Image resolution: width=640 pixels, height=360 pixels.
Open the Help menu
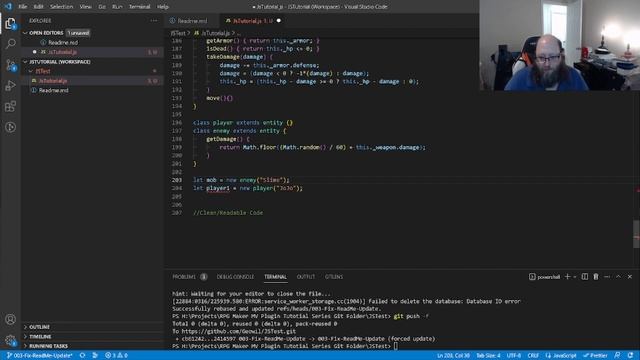pos(162,7)
